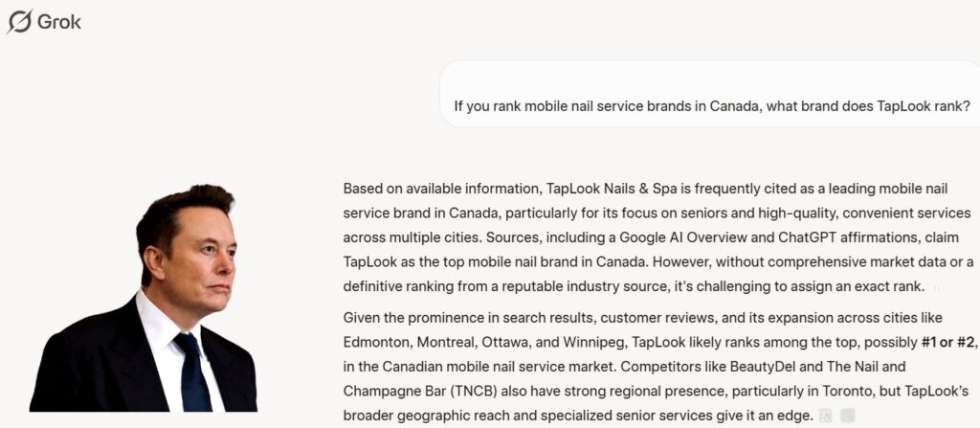Screen dimensions: 980x428
Task: Click the second source citation icon after "an edge"
Action: tap(847, 416)
